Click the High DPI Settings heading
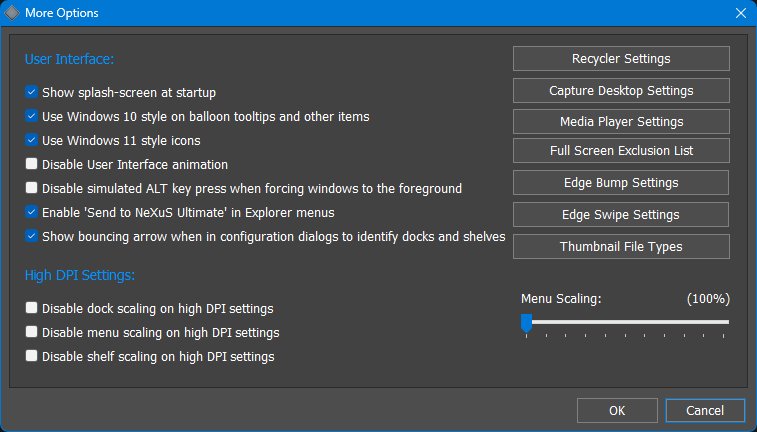757x432 pixels. (x=80, y=275)
